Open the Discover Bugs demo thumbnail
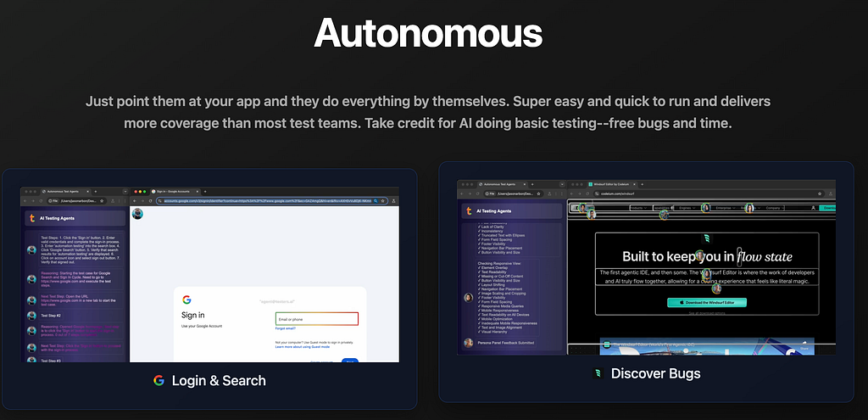Screen dimensions: 868x420 pyautogui.click(x=646, y=267)
